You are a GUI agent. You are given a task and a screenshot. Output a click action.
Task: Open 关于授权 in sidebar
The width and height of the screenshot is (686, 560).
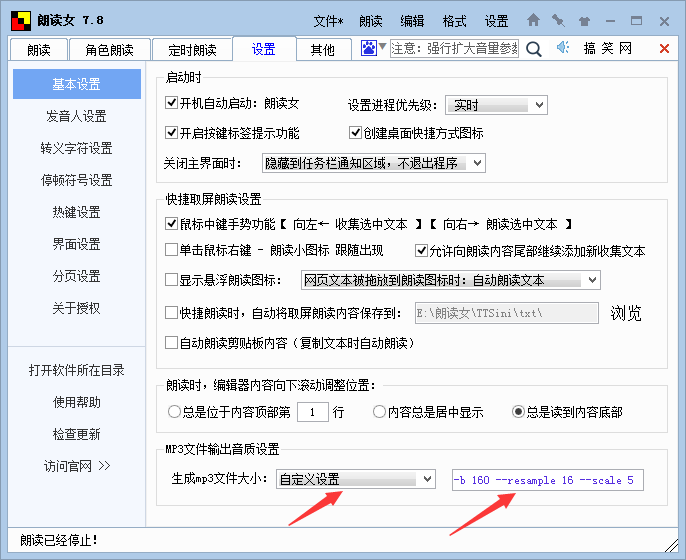[77, 308]
